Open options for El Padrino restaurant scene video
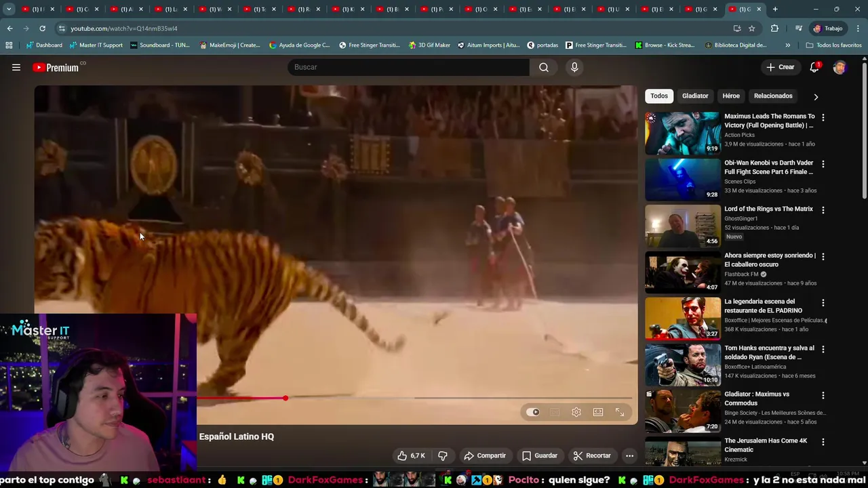This screenshot has width=868, height=488. pos(823,302)
